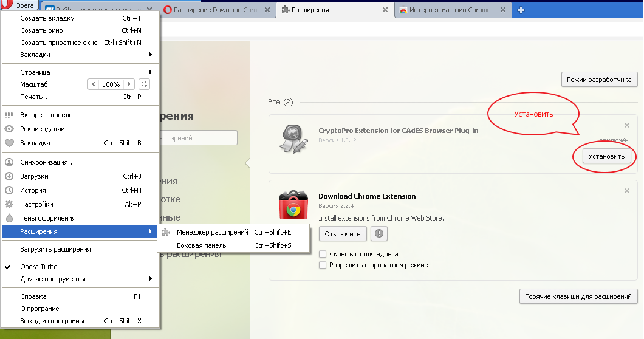Toggle Opera Turbo in the menu
Viewport: 644px width, 339px height.
pos(39,267)
